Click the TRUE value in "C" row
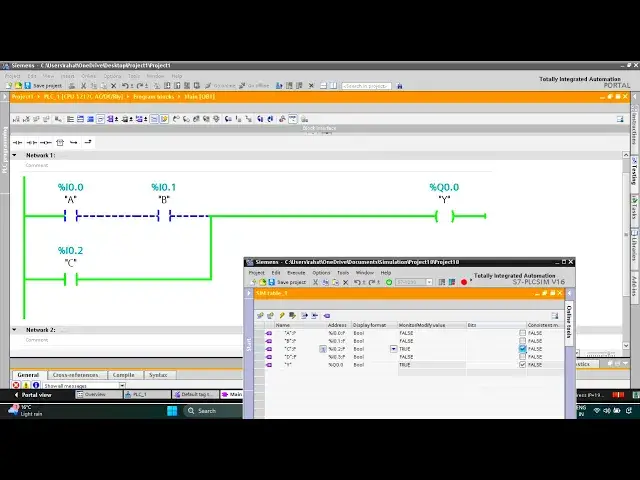Viewport: 640px width, 480px height. (x=404, y=349)
